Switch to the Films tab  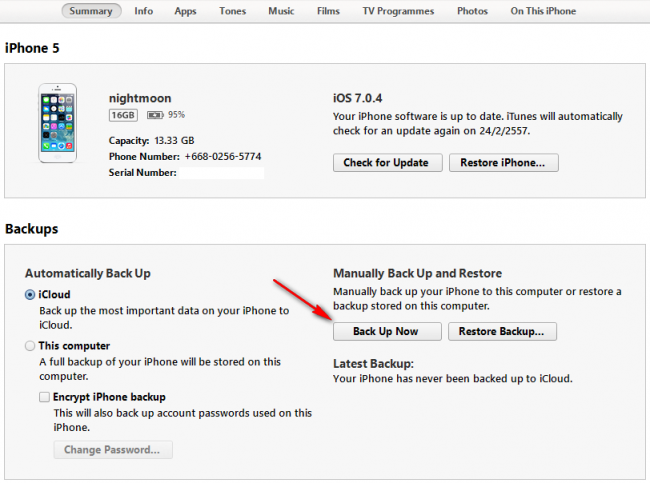[x=328, y=11]
